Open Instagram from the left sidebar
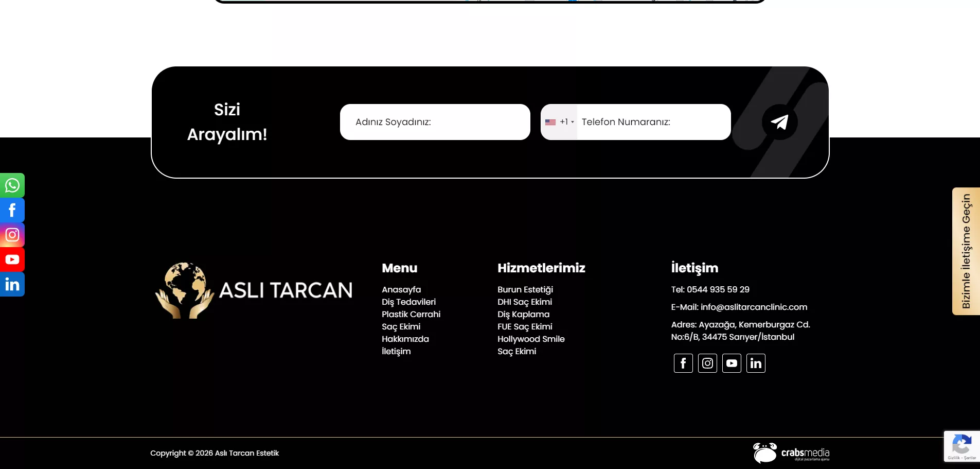Image resolution: width=980 pixels, height=469 pixels. 12,235
